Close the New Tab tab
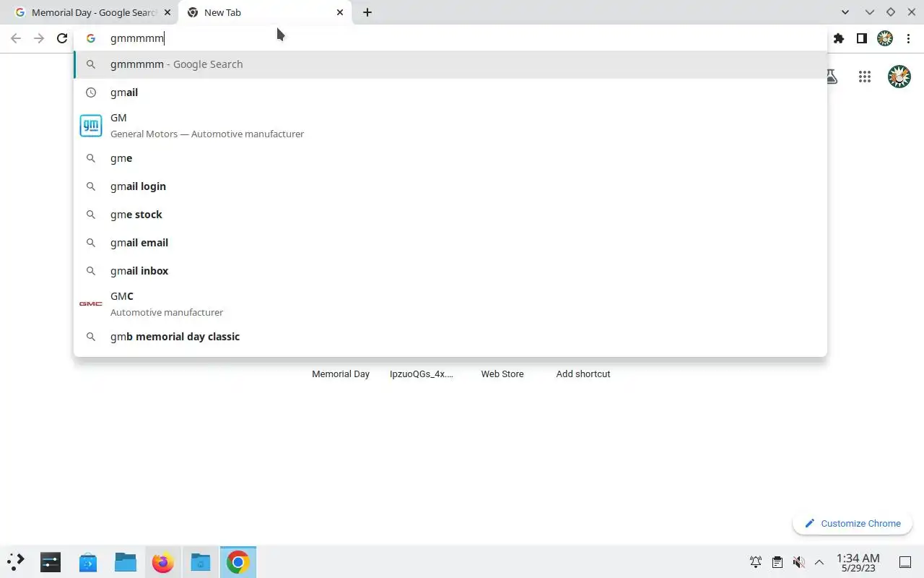The width and height of the screenshot is (924, 578). coord(340,12)
